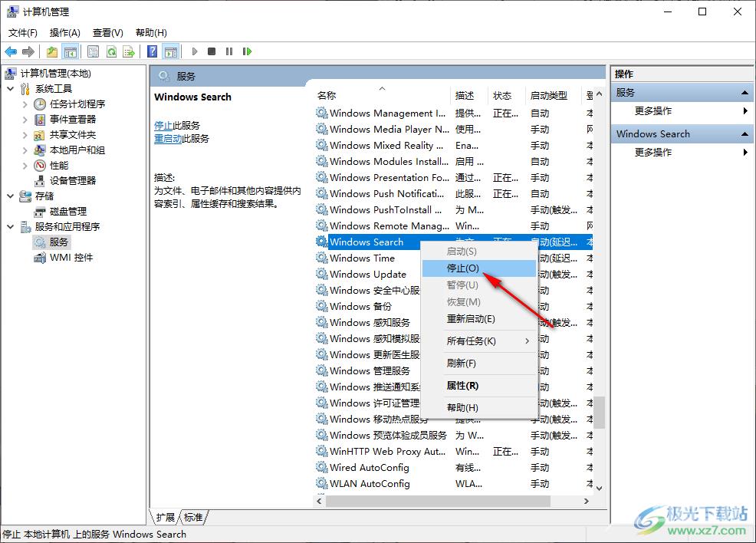The image size is (756, 543).
Task: Collapse the 服务和应用程序 tree node
Action: (10, 227)
